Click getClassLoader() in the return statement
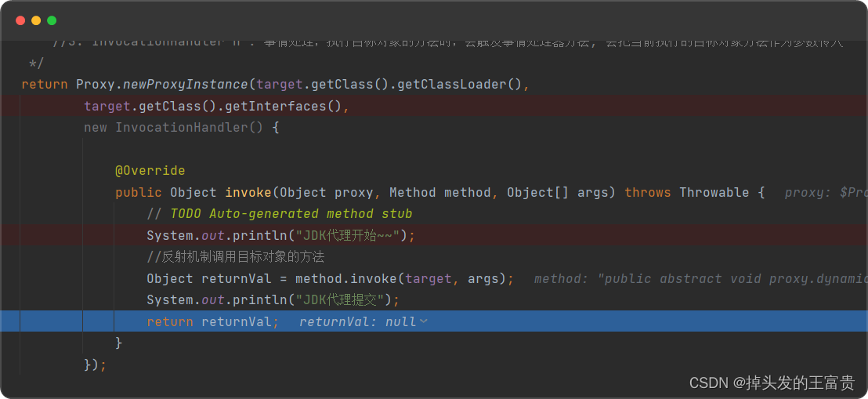 coord(459,85)
